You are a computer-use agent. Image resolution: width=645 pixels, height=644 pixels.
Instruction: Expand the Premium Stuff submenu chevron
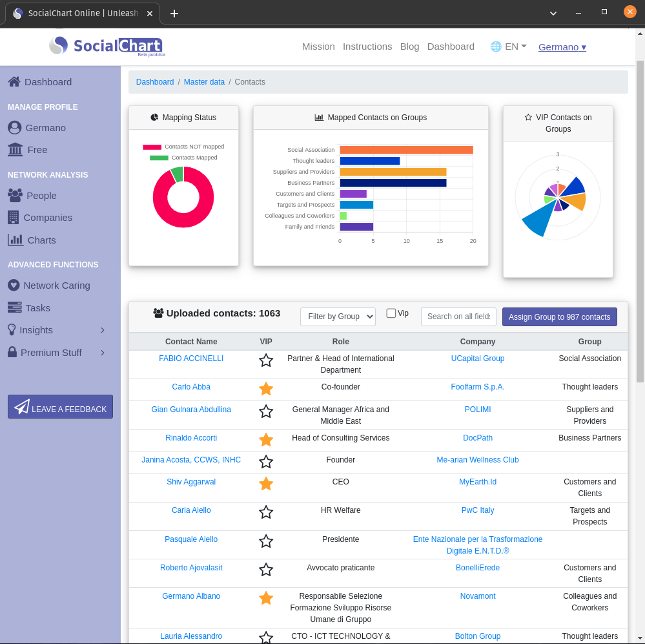[x=103, y=353]
